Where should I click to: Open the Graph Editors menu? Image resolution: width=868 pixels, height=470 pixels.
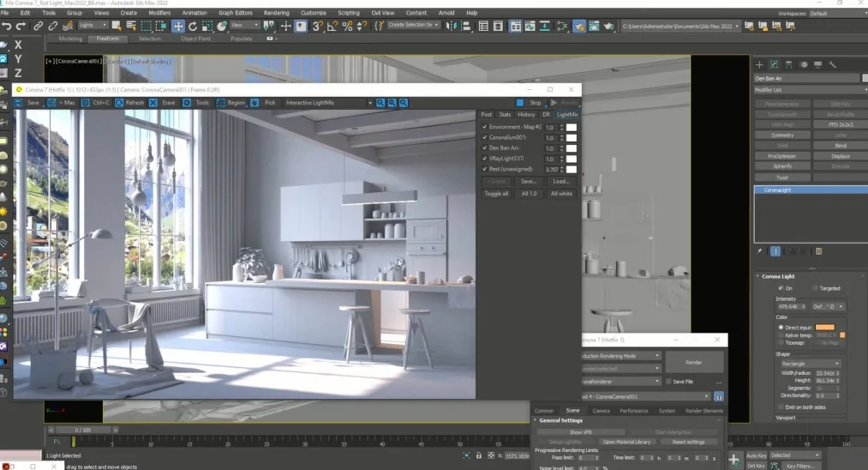tap(236, 13)
